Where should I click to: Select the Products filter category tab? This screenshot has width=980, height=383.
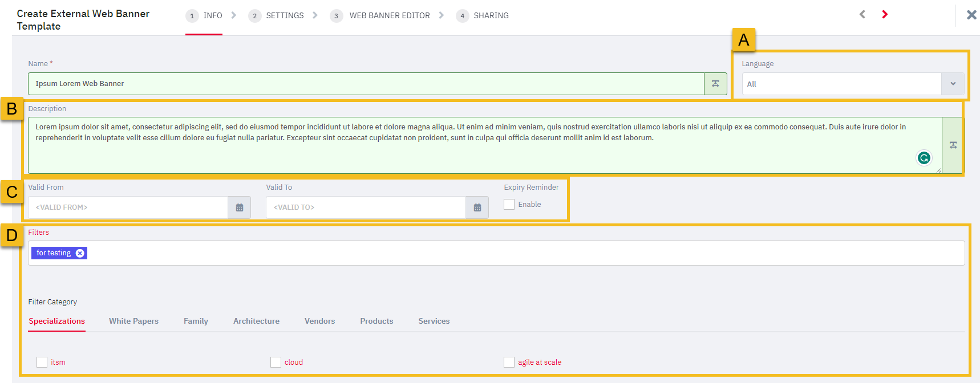(x=376, y=321)
